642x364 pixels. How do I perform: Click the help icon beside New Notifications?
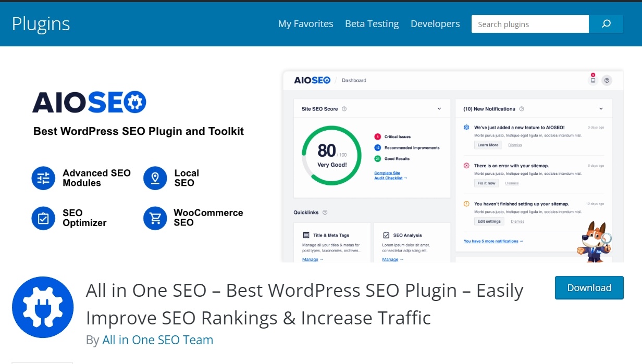click(522, 109)
